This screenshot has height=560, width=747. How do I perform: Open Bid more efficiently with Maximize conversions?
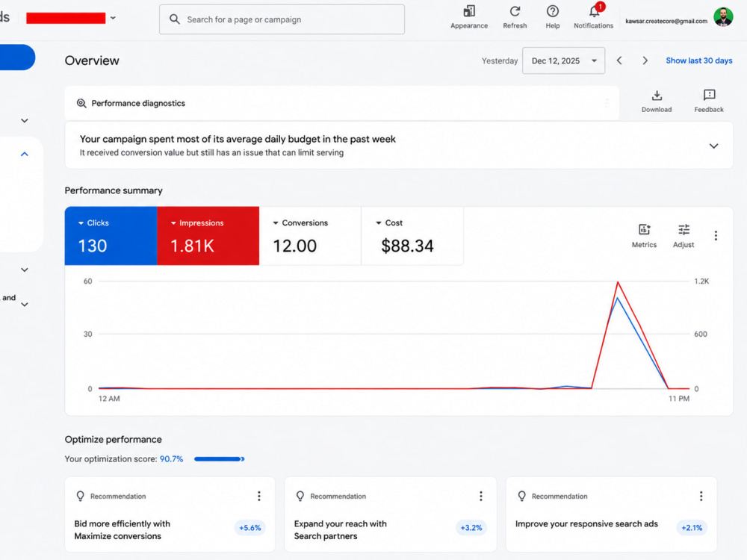(x=122, y=530)
